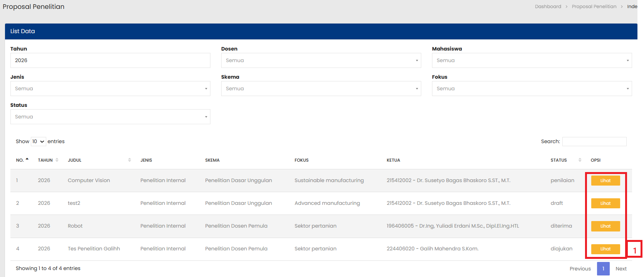Go to Dashboard via breadcrumb

[x=548, y=7]
